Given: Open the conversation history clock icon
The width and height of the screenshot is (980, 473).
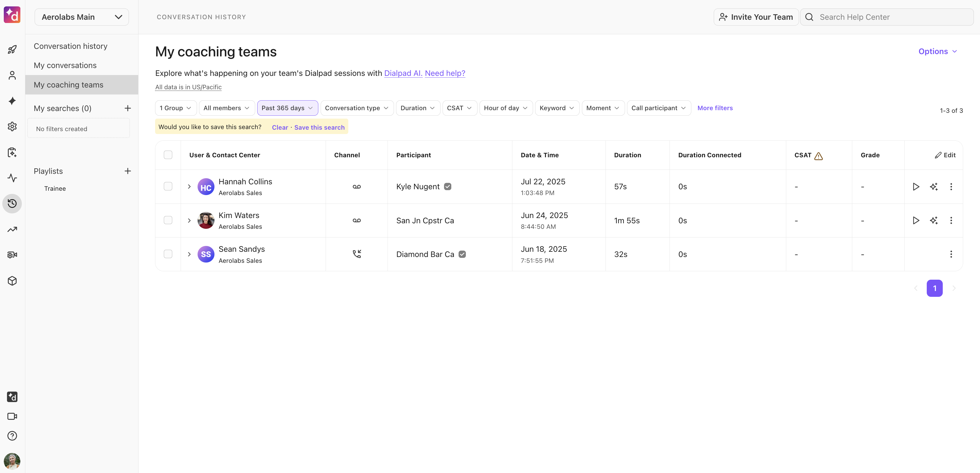Looking at the screenshot, I should pos(12,204).
